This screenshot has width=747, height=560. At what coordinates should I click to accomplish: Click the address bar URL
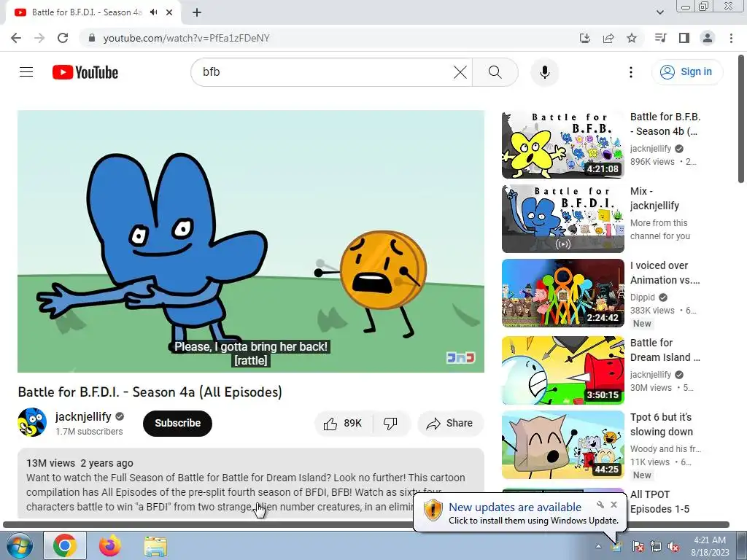click(186, 38)
